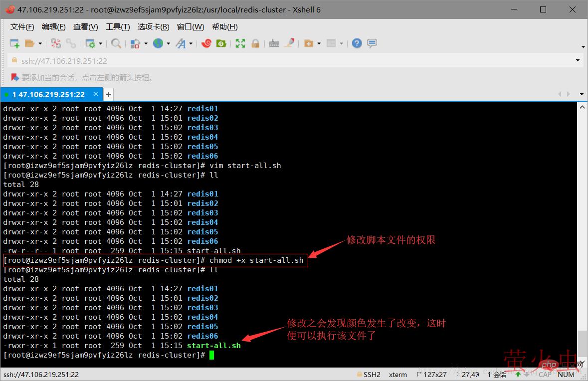Open the 帮助(H) menu
588x381 pixels.
[224, 27]
